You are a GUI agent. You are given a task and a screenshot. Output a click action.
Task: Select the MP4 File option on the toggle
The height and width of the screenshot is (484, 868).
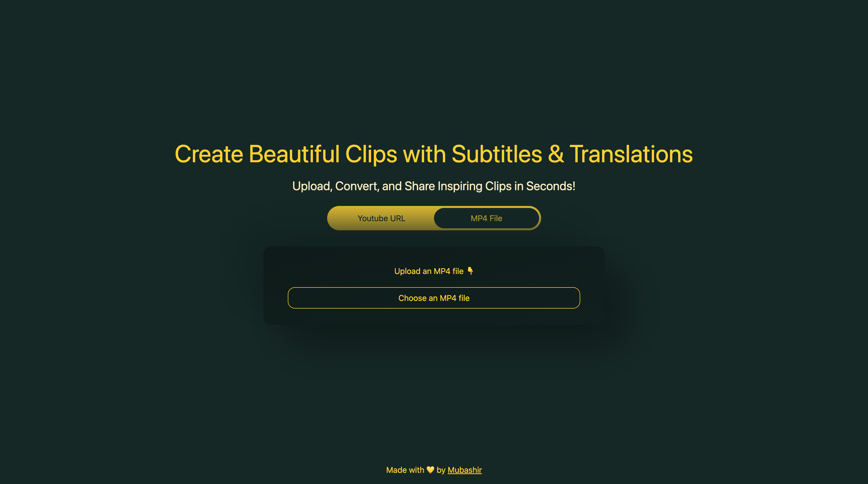coord(486,218)
